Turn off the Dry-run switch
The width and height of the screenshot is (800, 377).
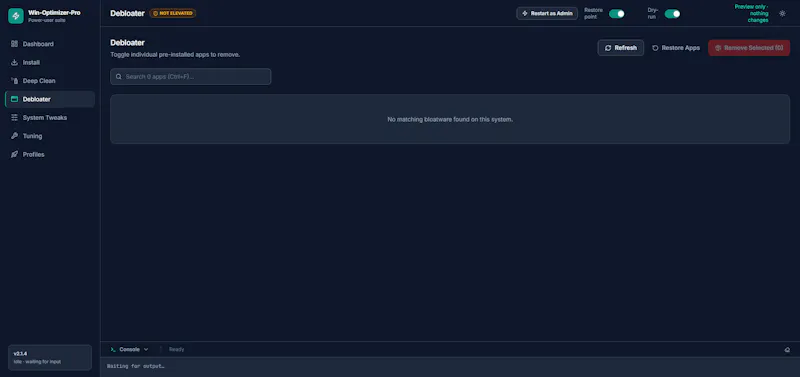(x=672, y=14)
